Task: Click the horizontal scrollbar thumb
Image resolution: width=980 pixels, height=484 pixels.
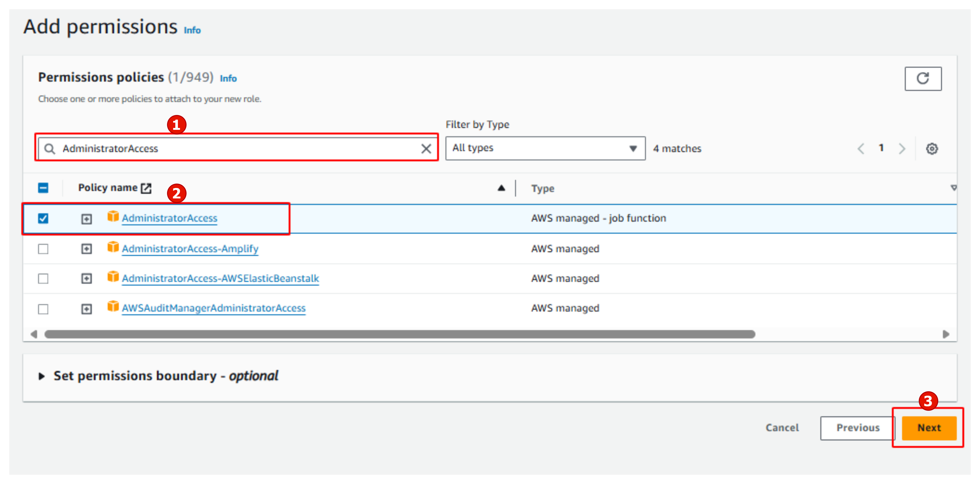Action: coord(400,334)
